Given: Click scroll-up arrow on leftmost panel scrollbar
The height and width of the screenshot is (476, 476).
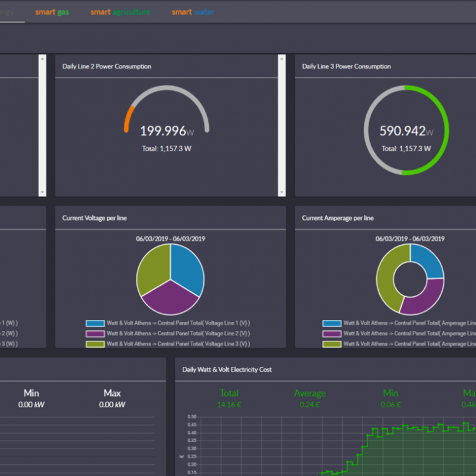Looking at the screenshot, I should (42, 59).
